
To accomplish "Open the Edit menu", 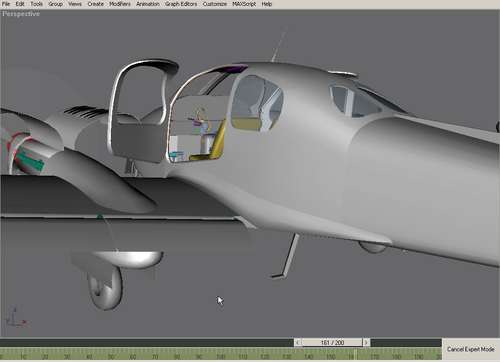I will (20, 4).
